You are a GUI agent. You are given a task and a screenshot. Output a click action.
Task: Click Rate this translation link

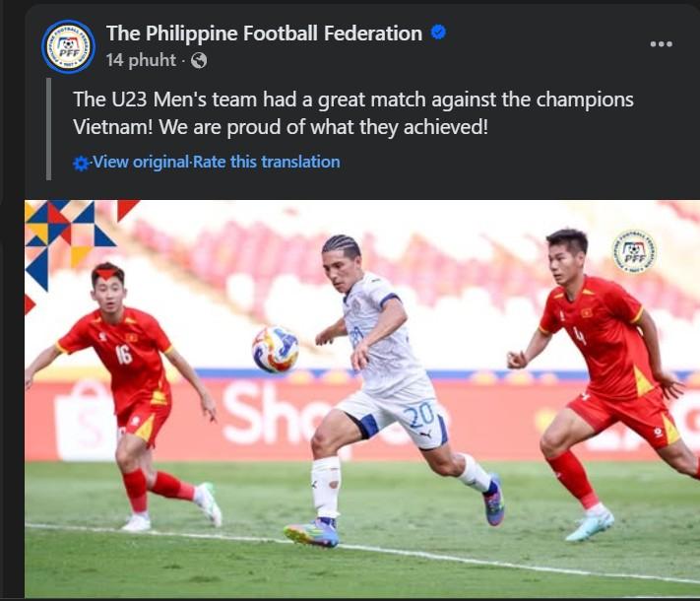267,162
